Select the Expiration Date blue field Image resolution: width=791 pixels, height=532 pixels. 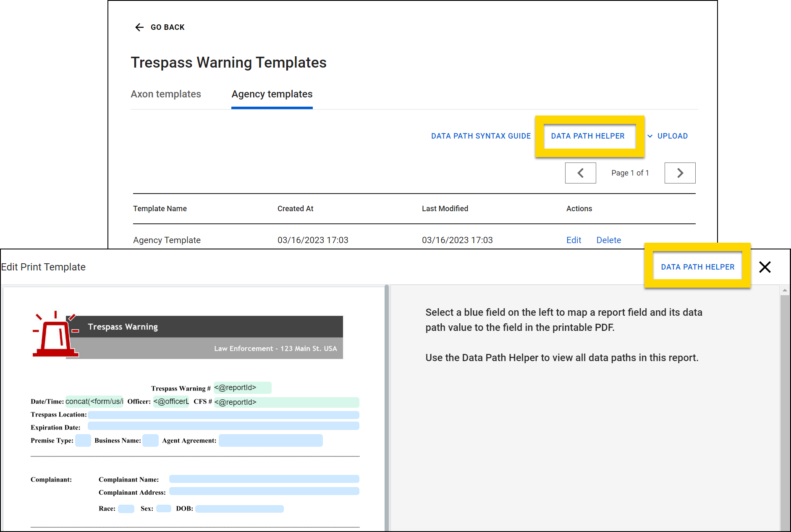click(x=223, y=426)
